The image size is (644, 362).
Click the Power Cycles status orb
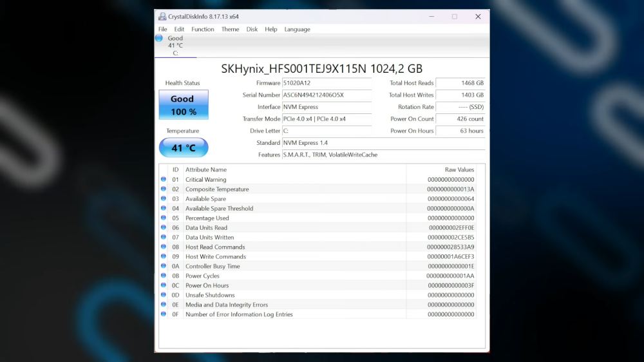(164, 276)
